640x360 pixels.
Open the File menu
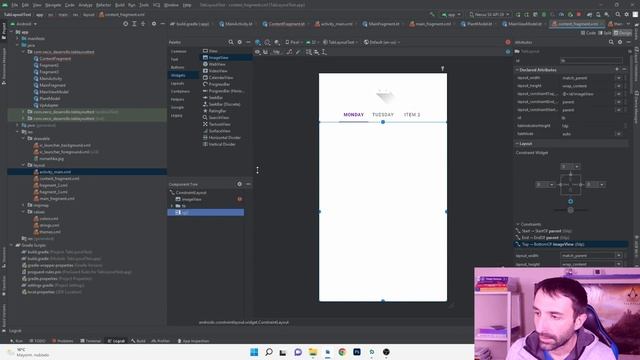click(x=15, y=5)
